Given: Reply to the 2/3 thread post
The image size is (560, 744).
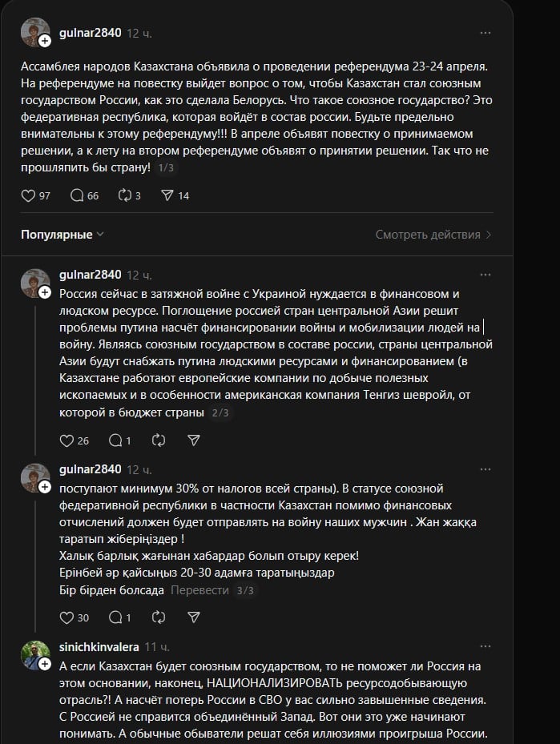Looking at the screenshot, I should (115, 440).
